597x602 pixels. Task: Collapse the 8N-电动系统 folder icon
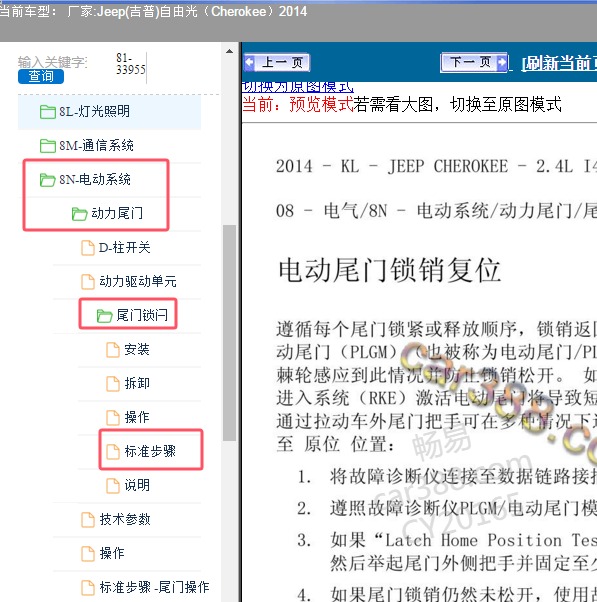click(x=48, y=179)
